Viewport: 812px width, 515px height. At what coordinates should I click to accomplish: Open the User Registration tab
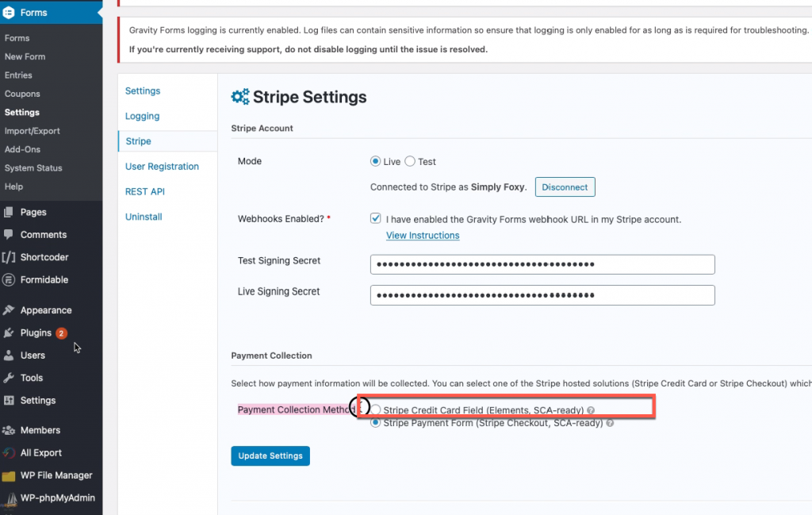(162, 167)
